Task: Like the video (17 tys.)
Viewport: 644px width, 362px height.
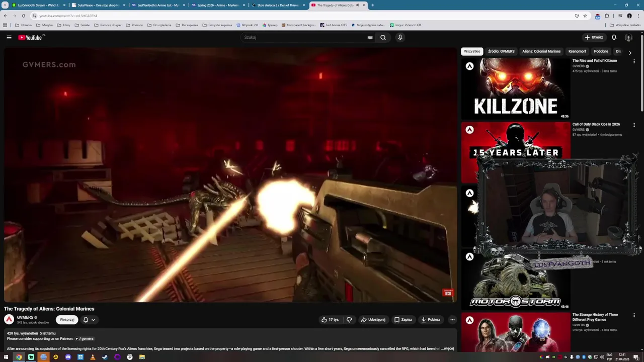Action: [x=330, y=319]
